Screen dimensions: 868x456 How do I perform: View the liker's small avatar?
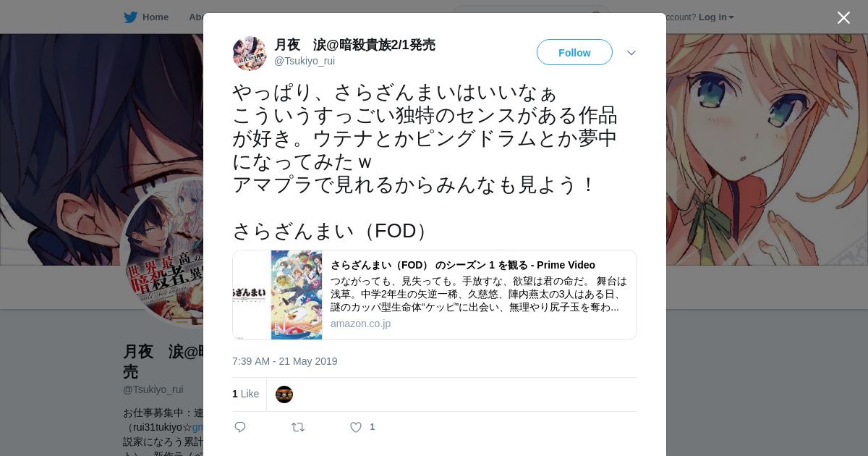pos(284,394)
